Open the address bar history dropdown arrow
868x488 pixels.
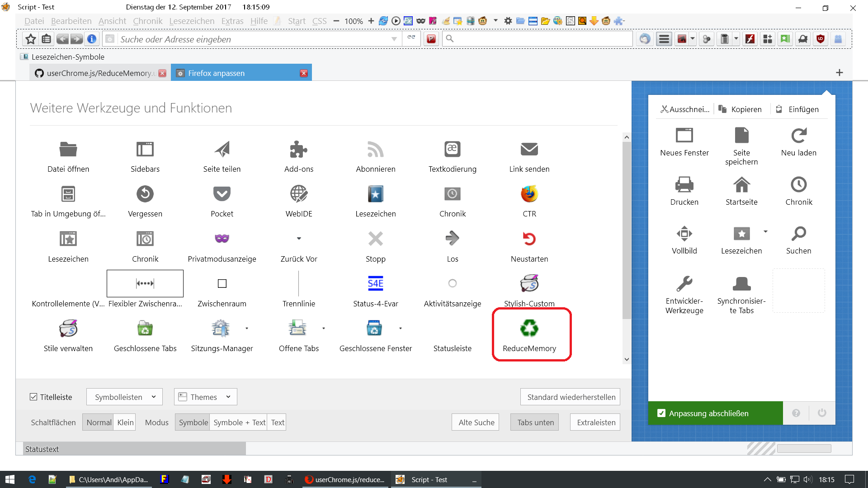pos(394,39)
